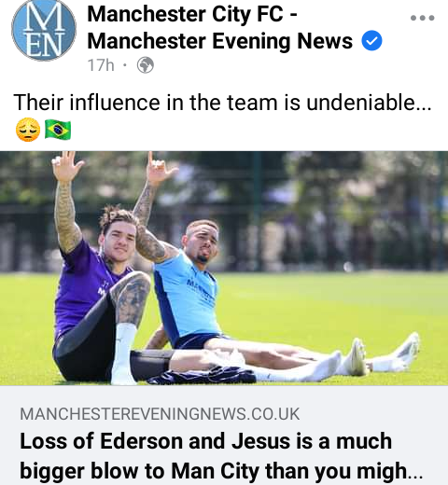
Task: Click the blue verified checkmark badge
Action: (371, 40)
